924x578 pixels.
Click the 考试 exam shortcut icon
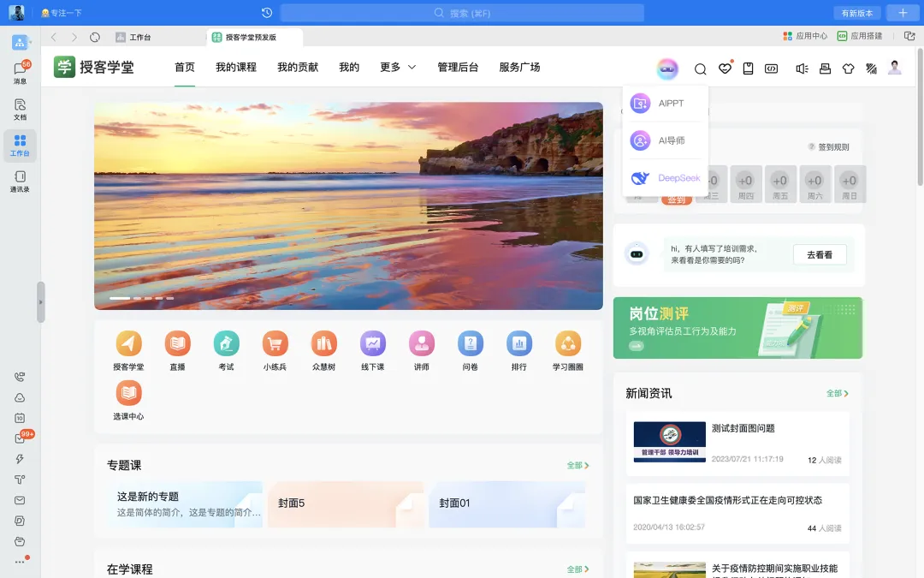(x=226, y=344)
